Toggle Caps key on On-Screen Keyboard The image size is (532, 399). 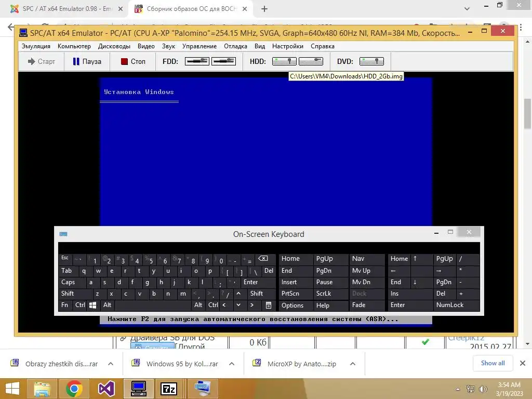pyautogui.click(x=72, y=282)
